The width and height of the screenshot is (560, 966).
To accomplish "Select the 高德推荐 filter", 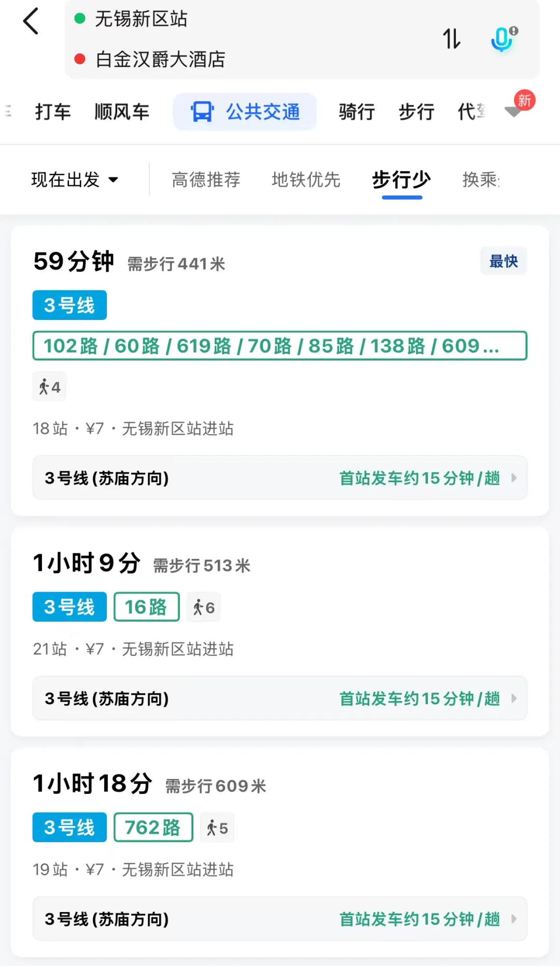I will [x=206, y=179].
